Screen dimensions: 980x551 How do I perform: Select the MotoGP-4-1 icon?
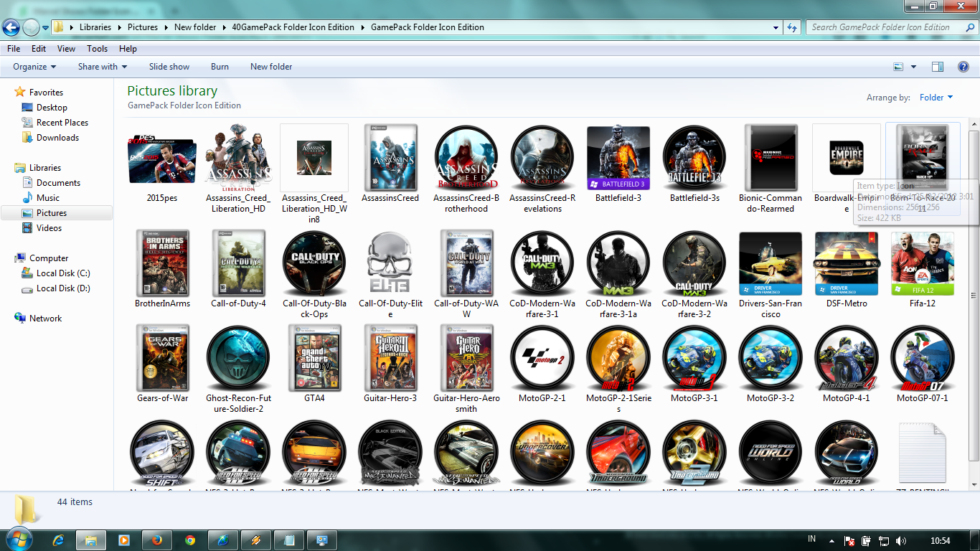click(847, 357)
